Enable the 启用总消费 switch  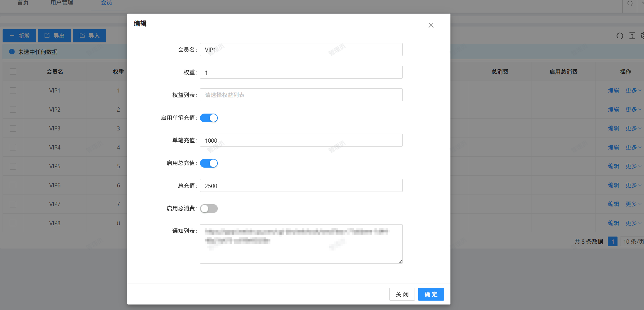(209, 208)
